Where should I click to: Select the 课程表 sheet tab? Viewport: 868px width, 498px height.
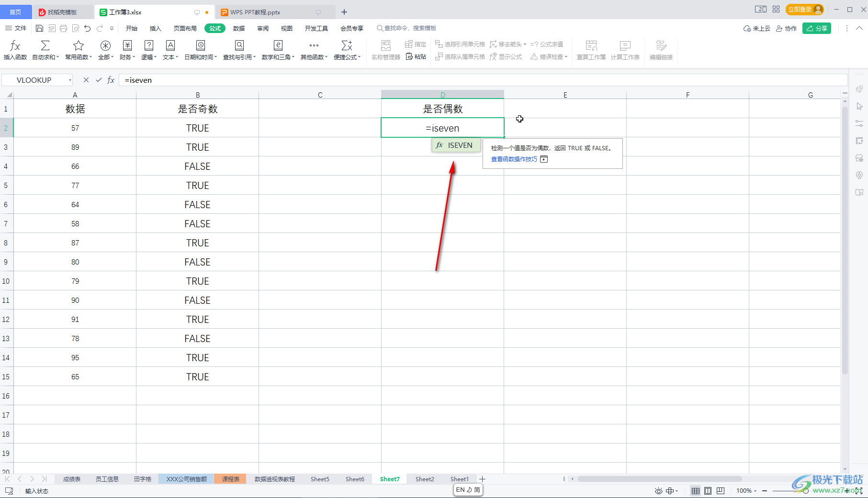click(x=231, y=479)
